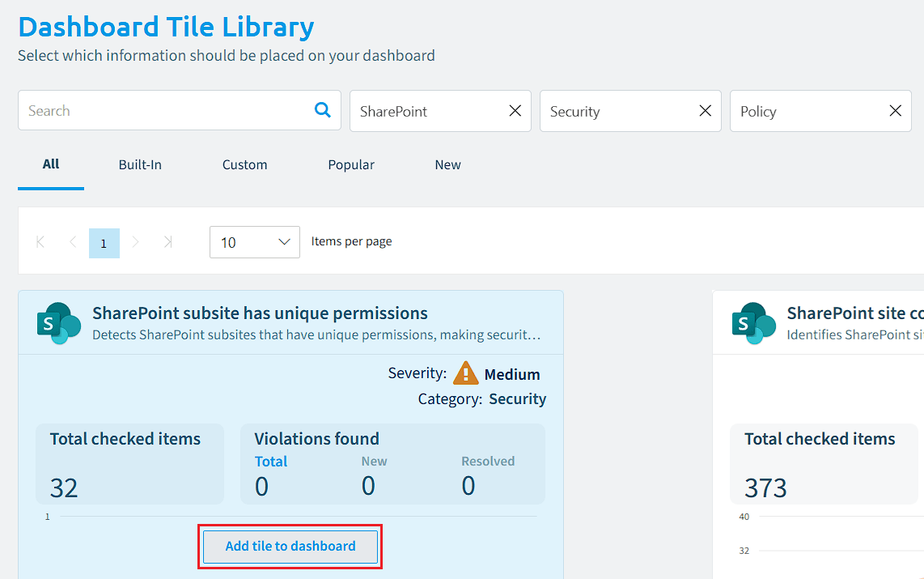Click 'Detects SharePoint subsites' description text
The height and width of the screenshot is (579, 924).
316,335
